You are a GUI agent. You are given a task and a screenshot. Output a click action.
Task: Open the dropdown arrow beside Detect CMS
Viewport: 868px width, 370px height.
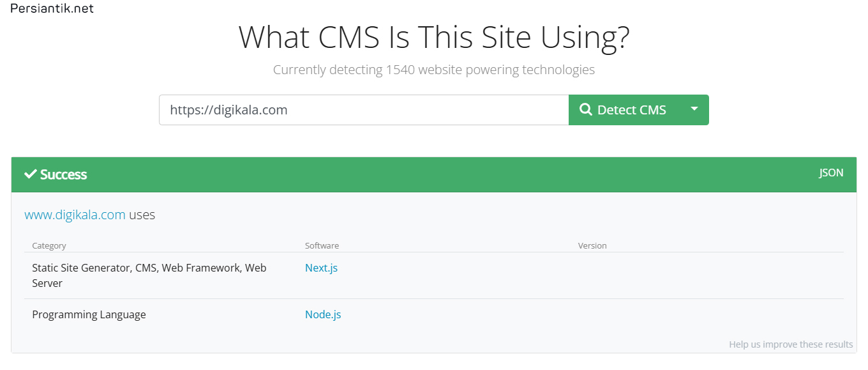[694, 109]
